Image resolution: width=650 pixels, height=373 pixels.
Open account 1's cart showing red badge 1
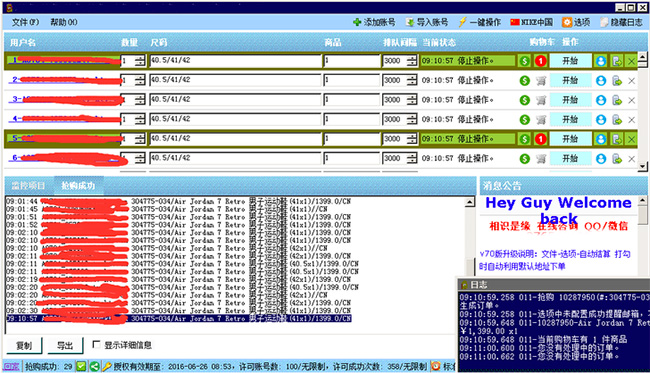541,61
